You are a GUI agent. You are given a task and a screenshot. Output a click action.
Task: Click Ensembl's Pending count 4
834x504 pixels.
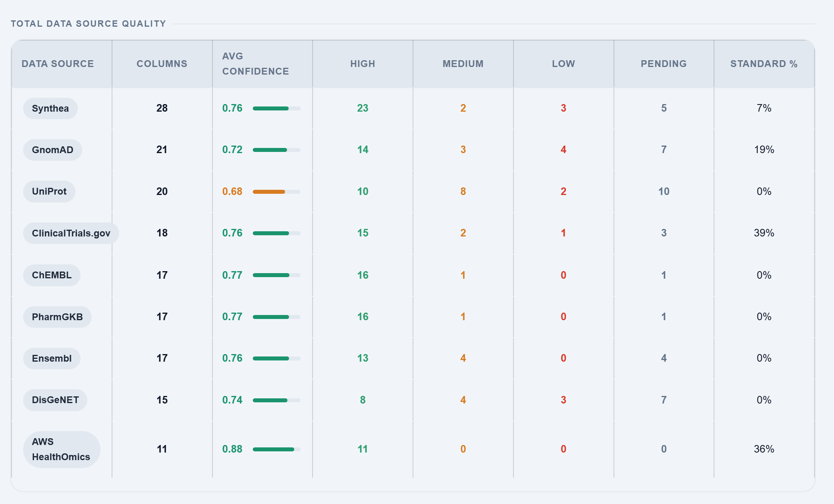[664, 358]
